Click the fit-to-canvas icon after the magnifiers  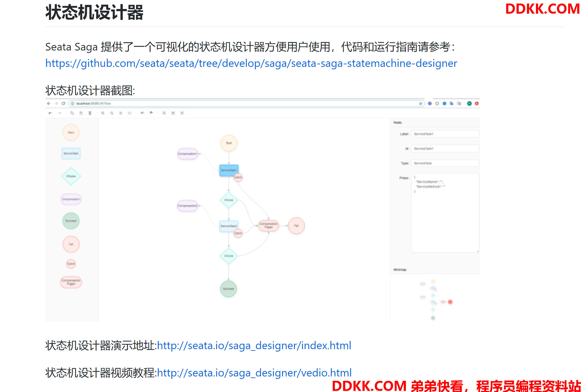click(x=120, y=113)
